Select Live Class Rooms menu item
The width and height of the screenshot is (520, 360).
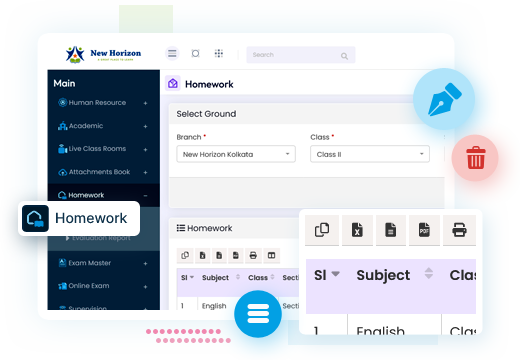[97, 149]
